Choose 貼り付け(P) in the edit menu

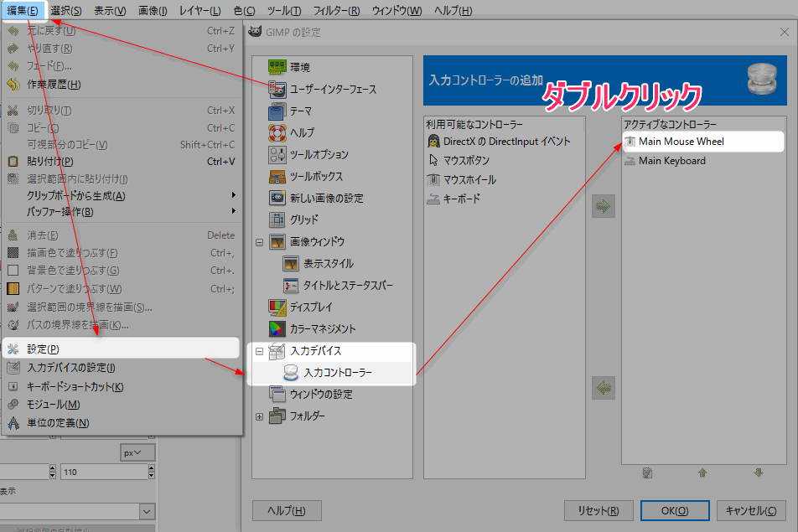[x=121, y=161]
